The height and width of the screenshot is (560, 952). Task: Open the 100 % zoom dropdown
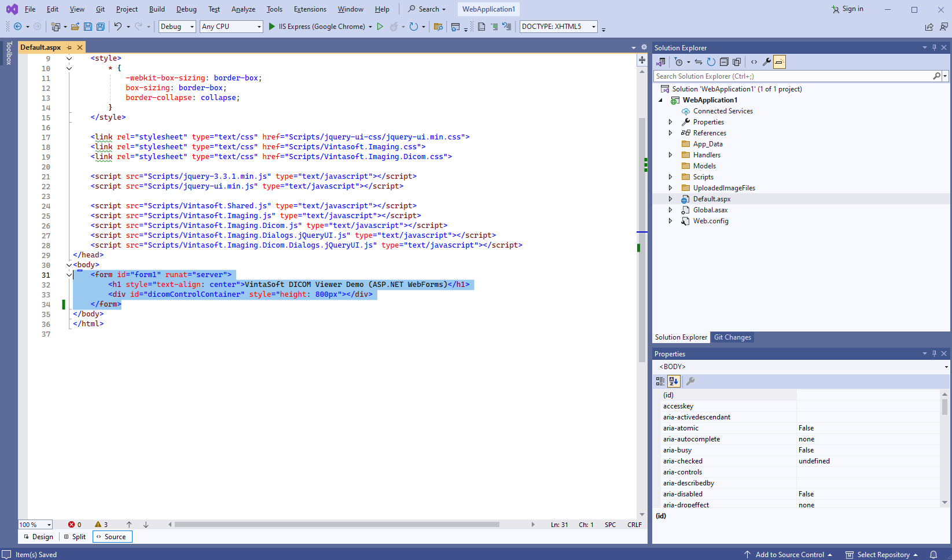click(x=35, y=525)
